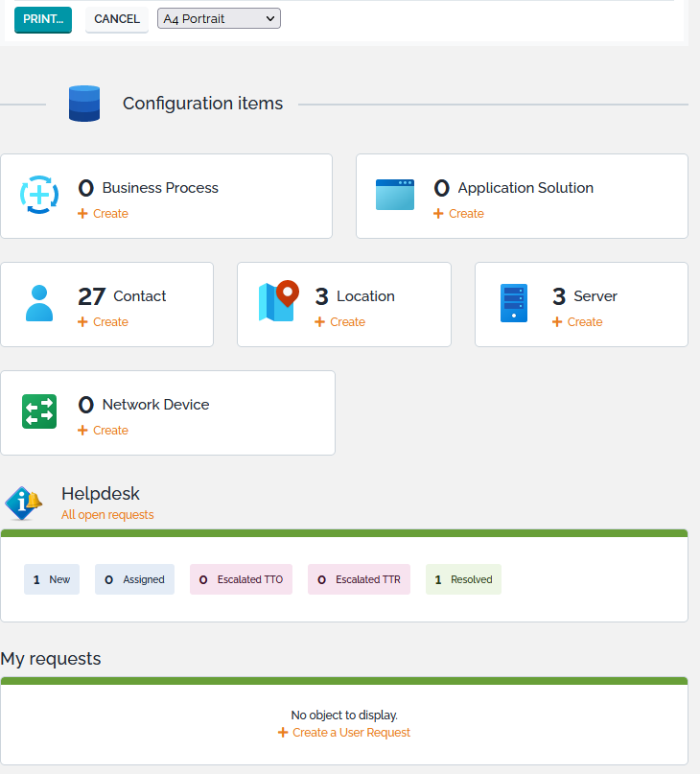Click the Network Device switch icon

39,411
